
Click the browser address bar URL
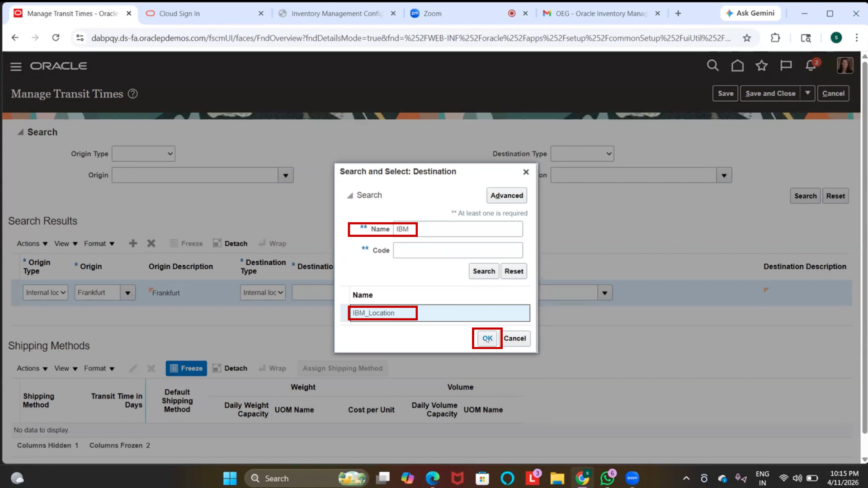click(x=410, y=38)
